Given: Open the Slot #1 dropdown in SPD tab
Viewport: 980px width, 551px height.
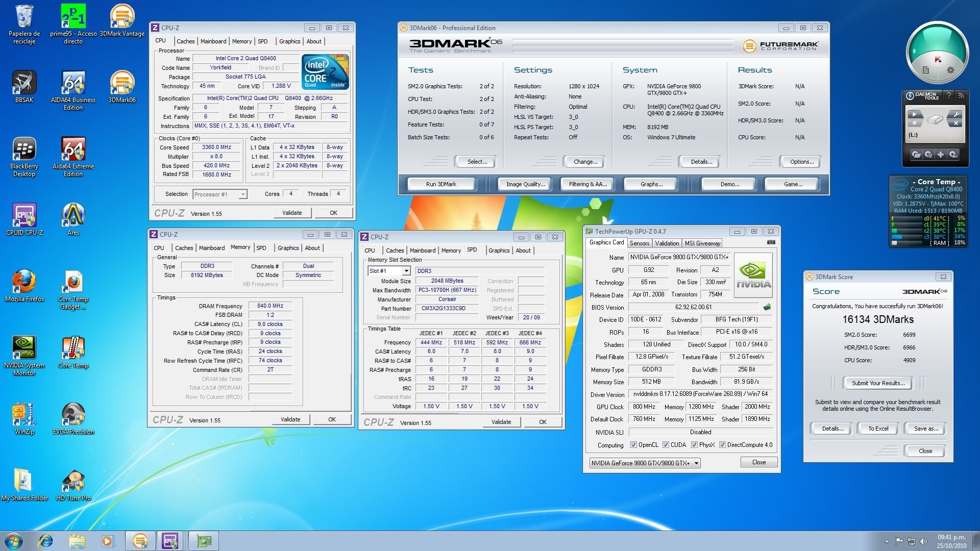Looking at the screenshot, I should point(389,271).
